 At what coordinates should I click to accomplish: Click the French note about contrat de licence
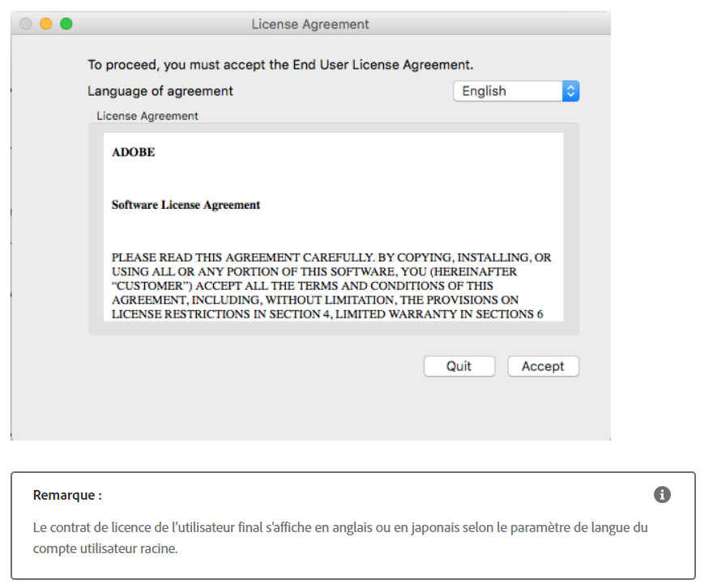(340, 538)
